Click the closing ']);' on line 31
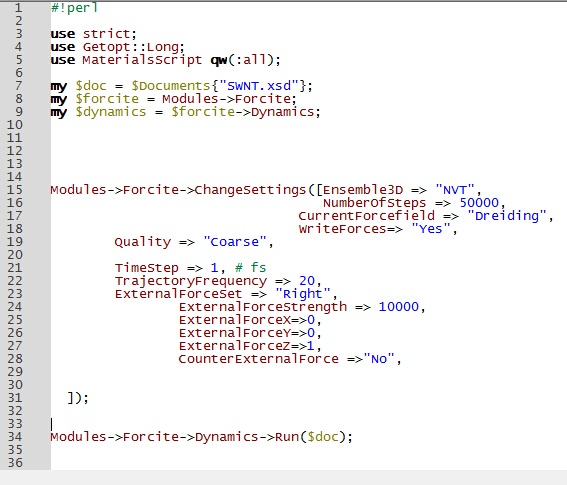 point(78,398)
